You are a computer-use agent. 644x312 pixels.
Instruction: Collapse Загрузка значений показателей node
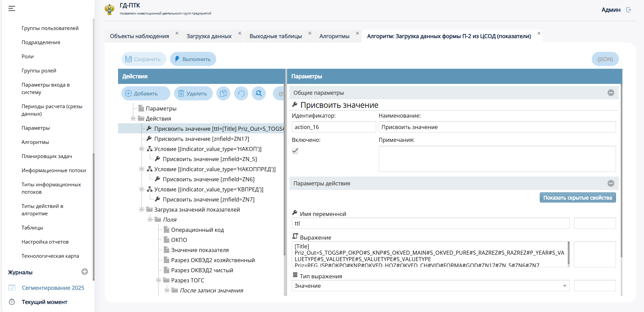tap(142, 209)
